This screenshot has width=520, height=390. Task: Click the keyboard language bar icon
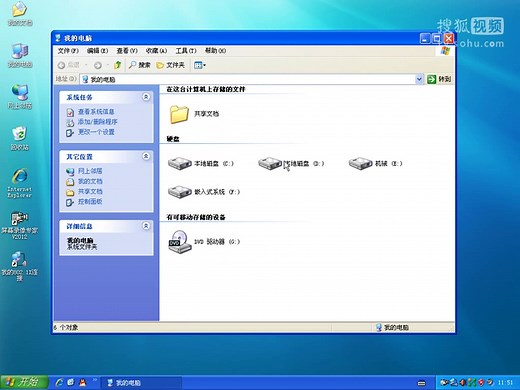(421, 383)
